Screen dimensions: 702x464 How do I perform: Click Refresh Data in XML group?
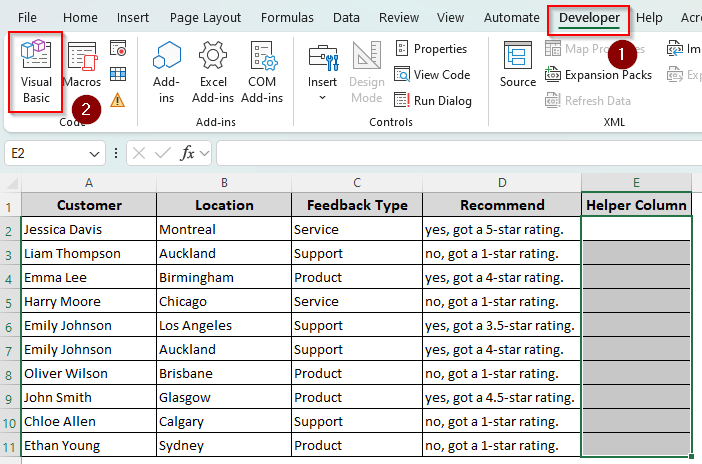587,100
